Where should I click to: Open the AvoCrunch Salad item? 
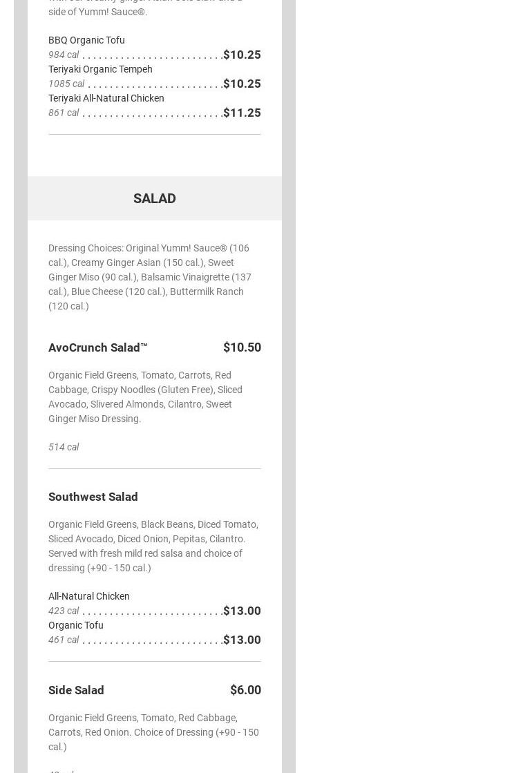98,347
